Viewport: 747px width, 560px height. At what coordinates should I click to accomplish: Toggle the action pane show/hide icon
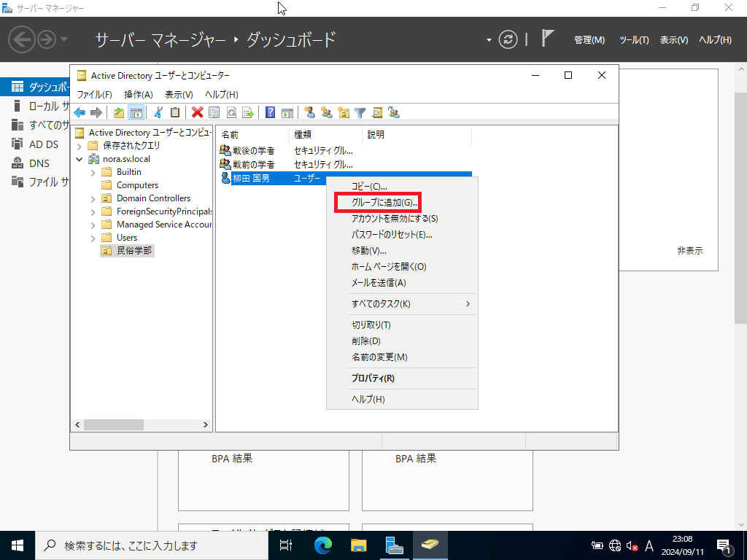pos(287,112)
